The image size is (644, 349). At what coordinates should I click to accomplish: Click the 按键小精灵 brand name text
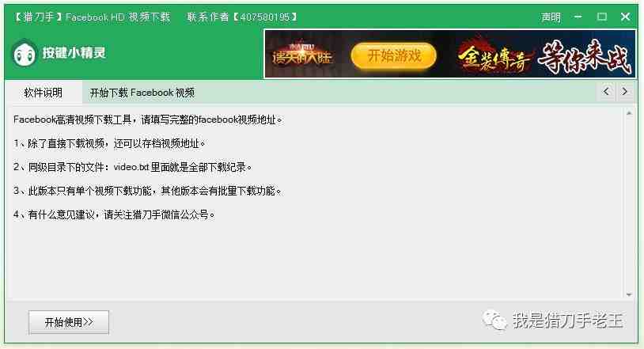(x=74, y=53)
